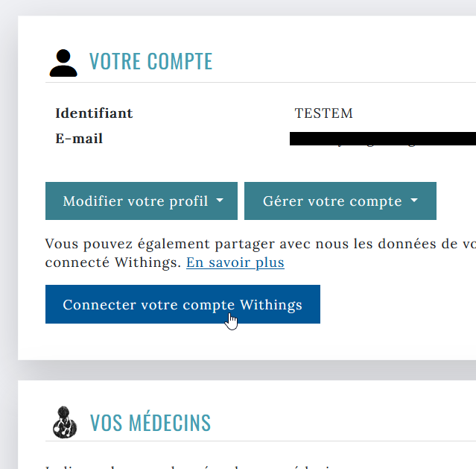Click the VOTRE COMPTE section heading
The width and height of the screenshot is (476, 469).
(x=150, y=62)
